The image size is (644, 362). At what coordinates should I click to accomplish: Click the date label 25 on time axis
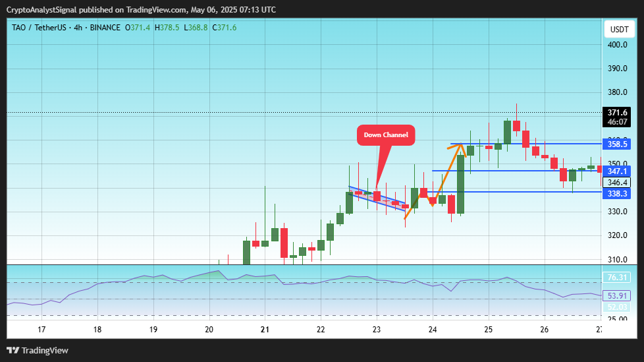coord(489,330)
